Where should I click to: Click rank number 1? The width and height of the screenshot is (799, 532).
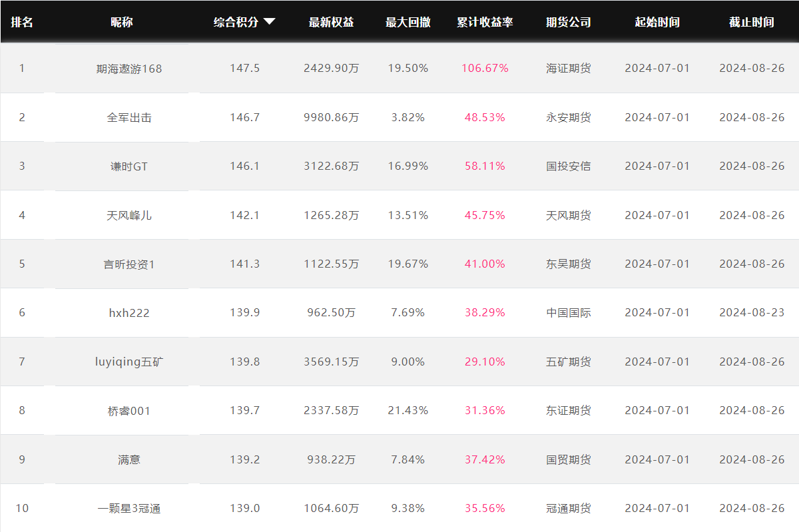pos(22,68)
